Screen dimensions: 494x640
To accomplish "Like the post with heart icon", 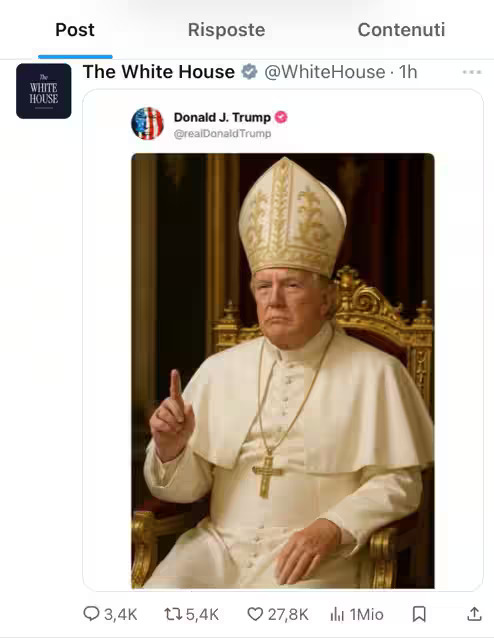I will pos(256,614).
